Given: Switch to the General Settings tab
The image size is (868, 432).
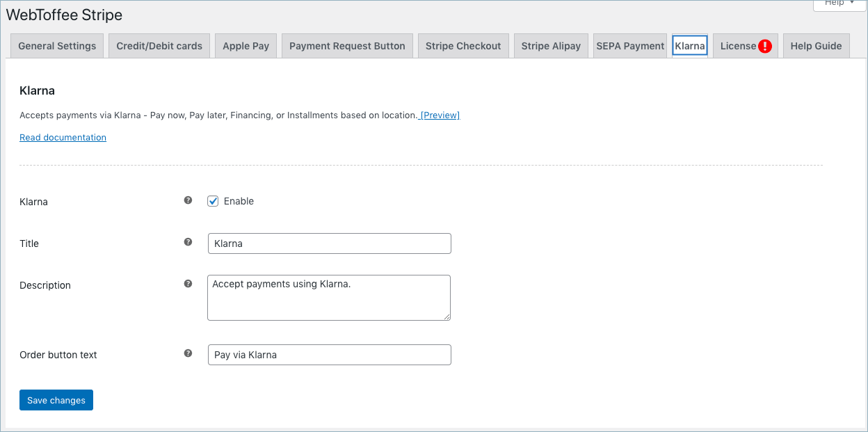Looking at the screenshot, I should (x=56, y=45).
